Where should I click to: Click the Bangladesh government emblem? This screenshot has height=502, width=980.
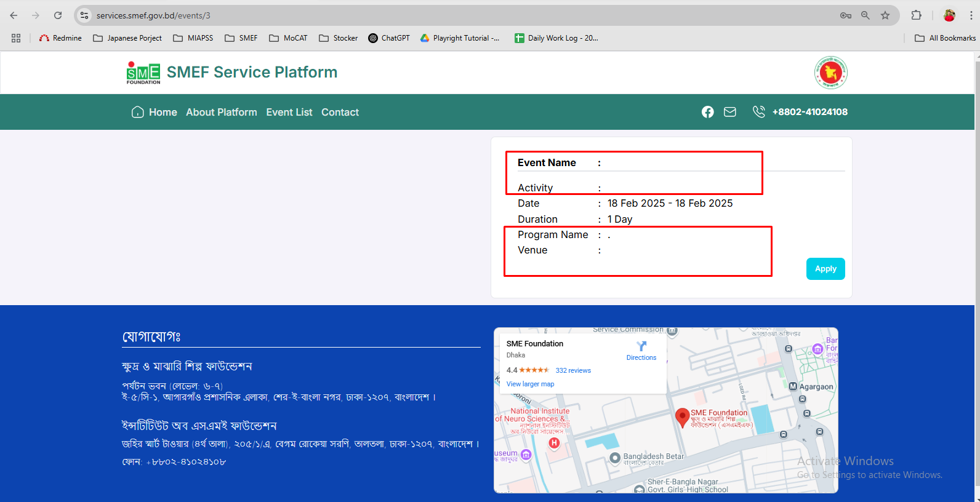tap(830, 73)
